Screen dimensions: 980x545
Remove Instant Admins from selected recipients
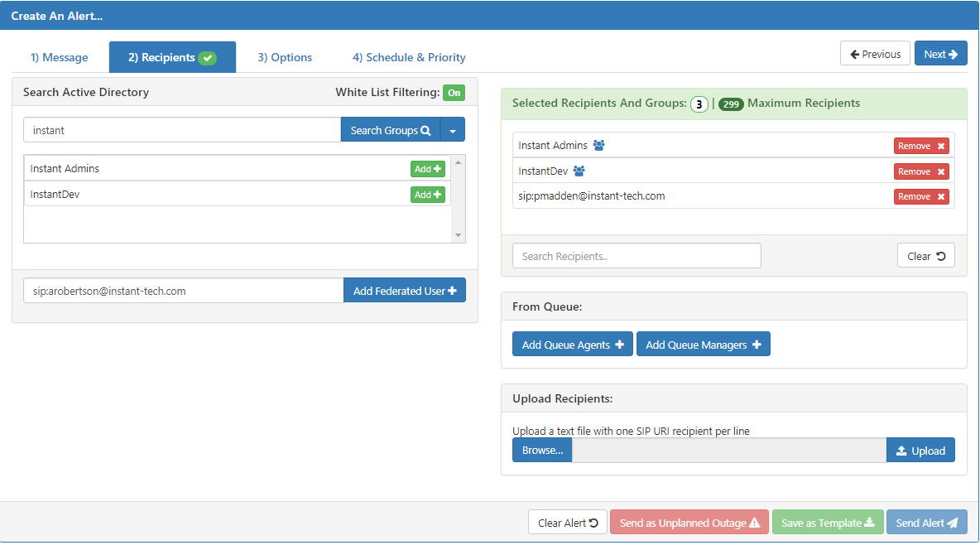(x=921, y=146)
